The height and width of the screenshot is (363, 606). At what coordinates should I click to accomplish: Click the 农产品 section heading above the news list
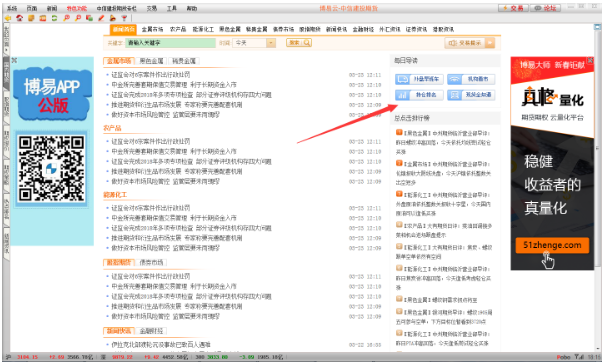112,128
